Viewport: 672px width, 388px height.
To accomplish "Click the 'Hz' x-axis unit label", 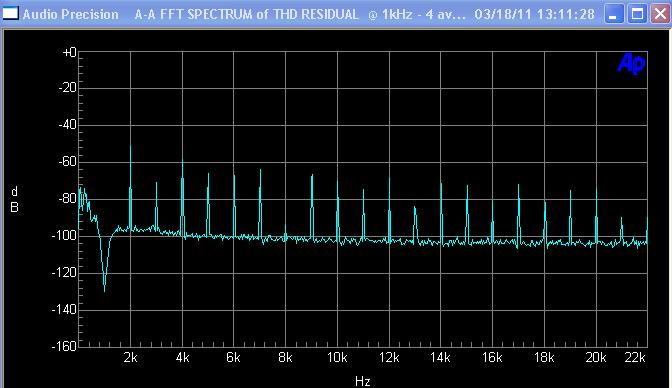I will click(x=363, y=381).
